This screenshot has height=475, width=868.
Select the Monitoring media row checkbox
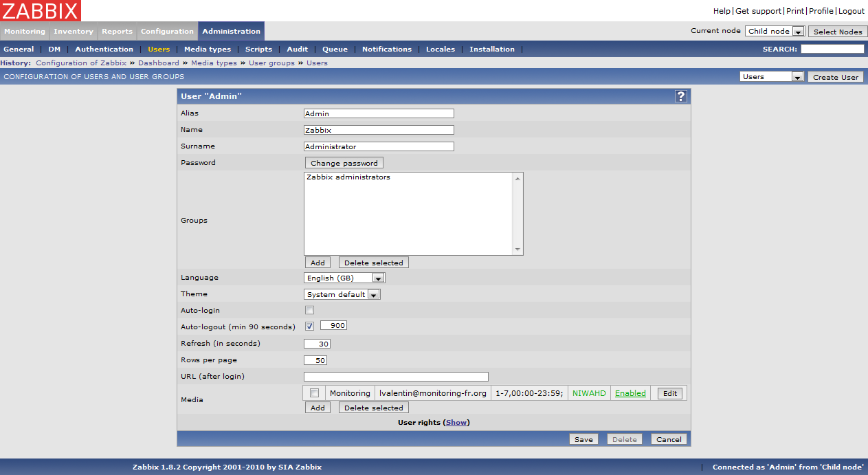tap(314, 393)
